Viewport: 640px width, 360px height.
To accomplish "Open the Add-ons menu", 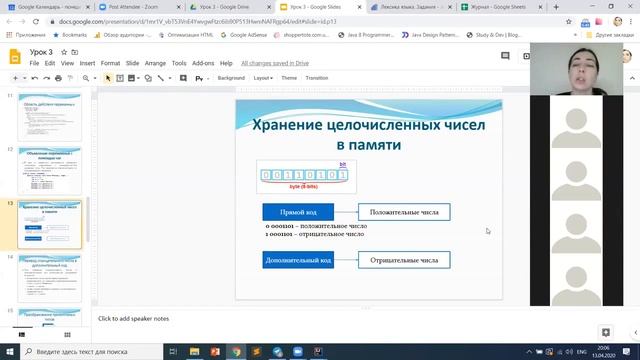I will click(x=203, y=63).
